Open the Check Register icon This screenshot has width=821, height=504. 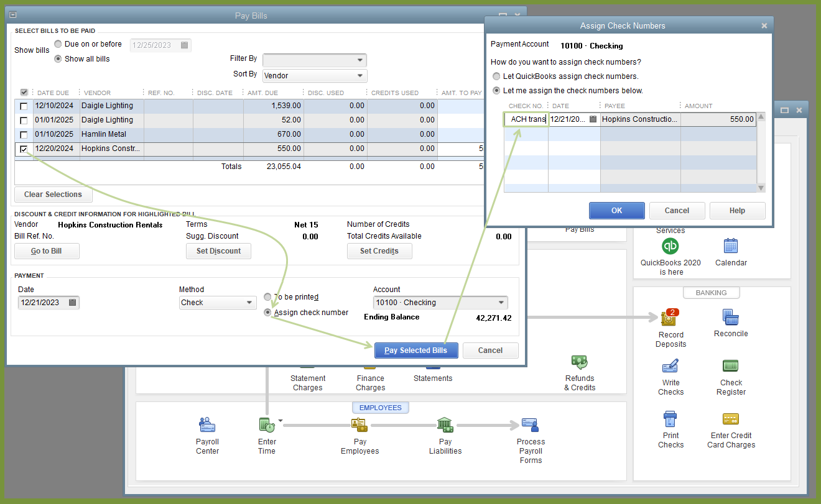731,367
